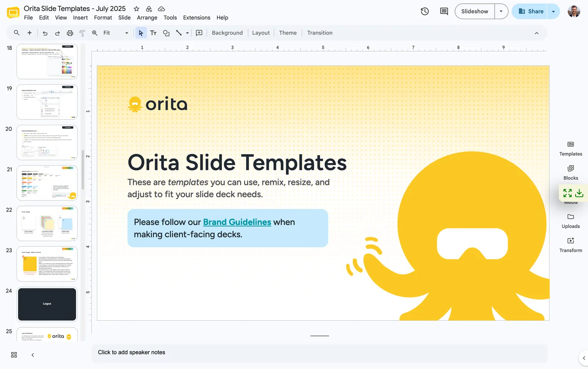
Task: Insert a text box
Action: click(153, 33)
